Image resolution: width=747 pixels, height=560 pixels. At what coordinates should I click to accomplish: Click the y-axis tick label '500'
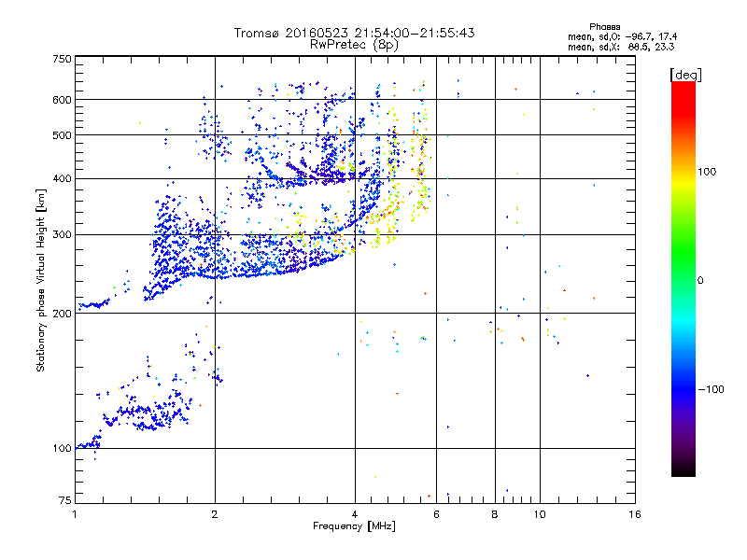[62, 135]
